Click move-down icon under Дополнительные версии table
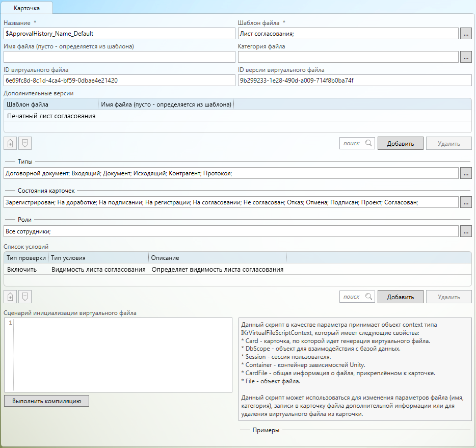Image resolution: width=476 pixels, height=448 pixels. [24, 143]
